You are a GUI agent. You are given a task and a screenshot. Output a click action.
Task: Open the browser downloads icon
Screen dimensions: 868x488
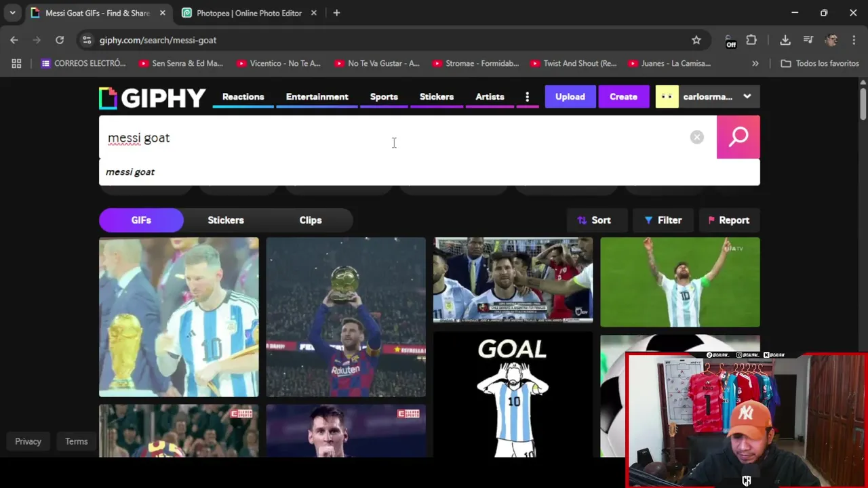tap(785, 40)
